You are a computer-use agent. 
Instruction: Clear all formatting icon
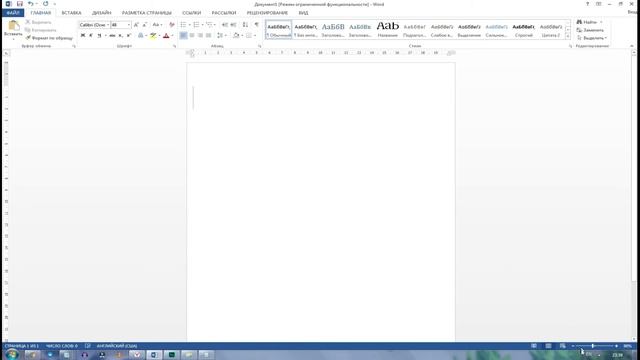(172, 25)
